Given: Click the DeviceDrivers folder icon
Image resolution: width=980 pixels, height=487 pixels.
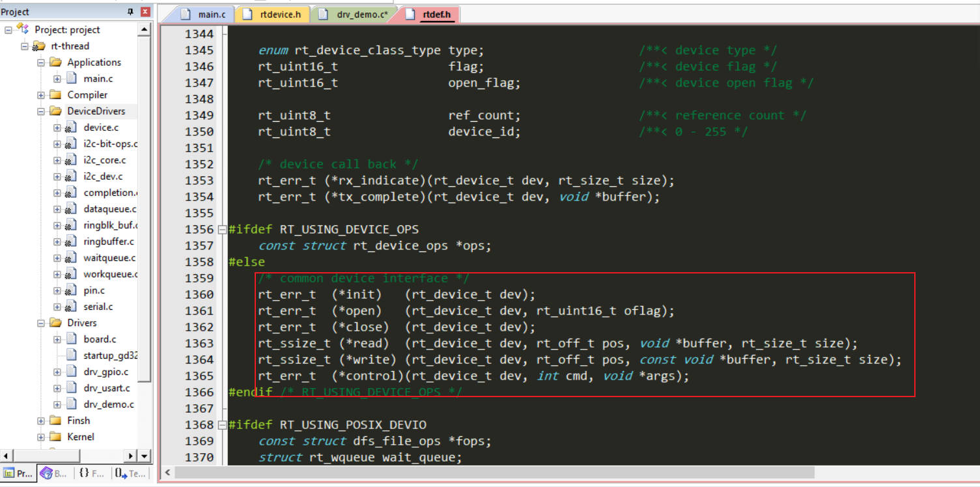Looking at the screenshot, I should click(x=55, y=111).
